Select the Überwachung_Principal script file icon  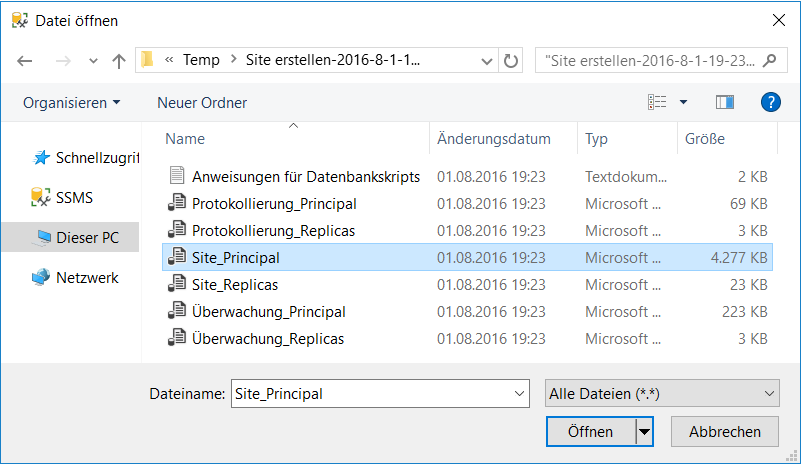(x=176, y=312)
